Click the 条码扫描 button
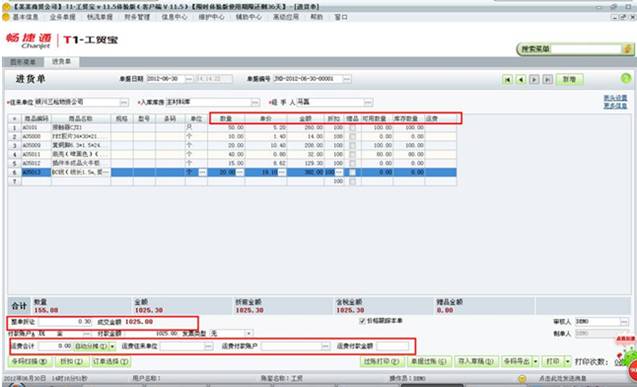The height and width of the screenshot is (387, 637). pos(29,361)
